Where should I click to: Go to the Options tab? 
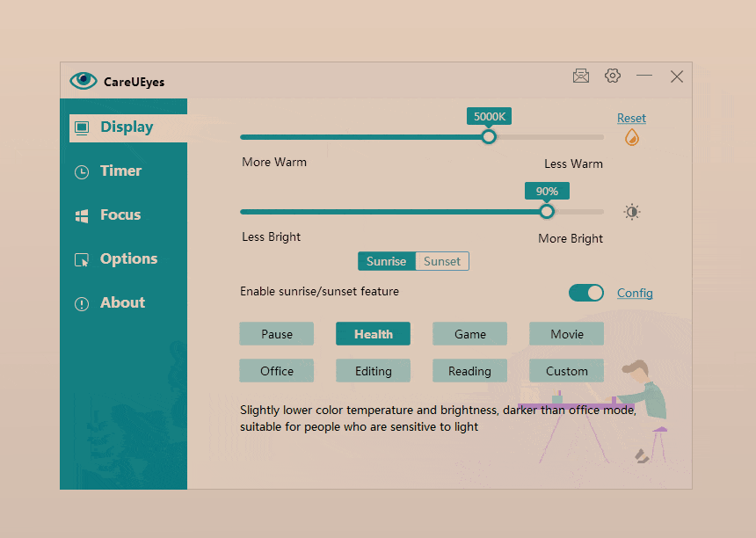pyautogui.click(x=128, y=258)
